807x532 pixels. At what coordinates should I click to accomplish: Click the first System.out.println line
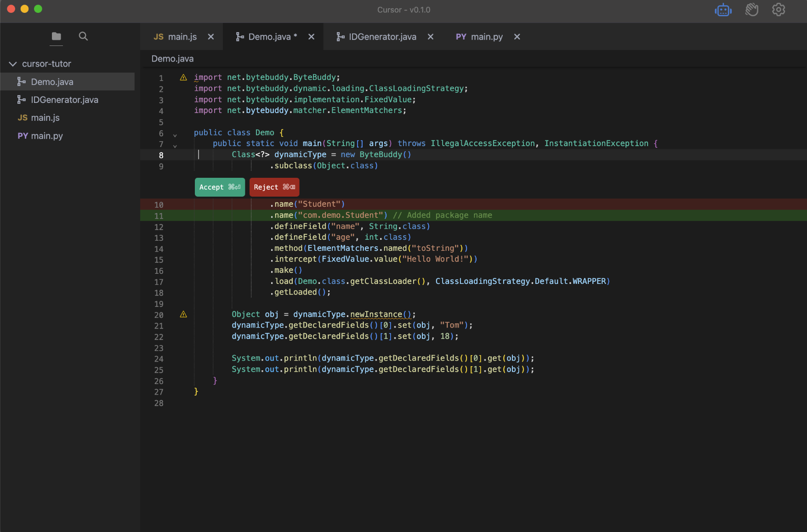[x=383, y=358]
